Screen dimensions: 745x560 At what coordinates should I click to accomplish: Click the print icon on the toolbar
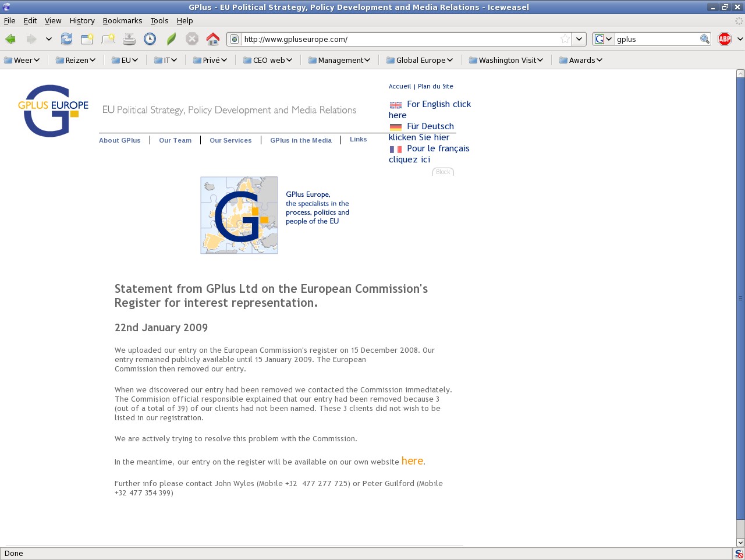129,39
